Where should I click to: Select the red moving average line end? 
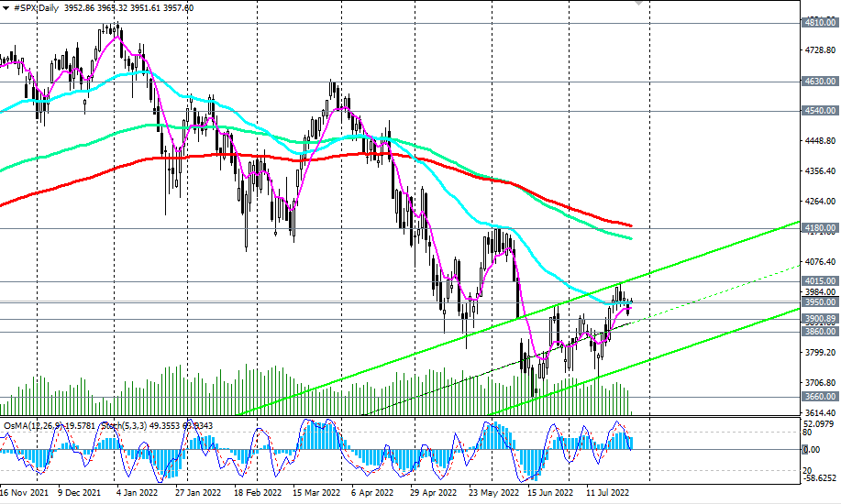[x=631, y=225]
